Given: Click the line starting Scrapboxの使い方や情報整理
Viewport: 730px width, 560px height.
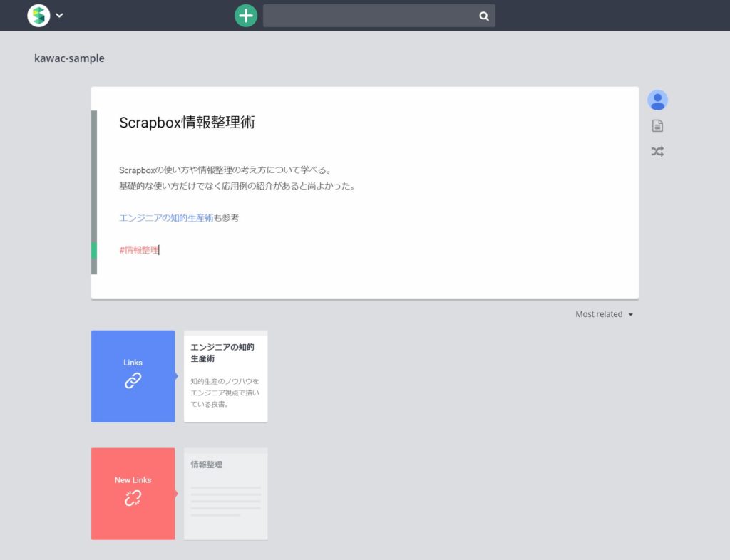Looking at the screenshot, I should click(x=225, y=170).
